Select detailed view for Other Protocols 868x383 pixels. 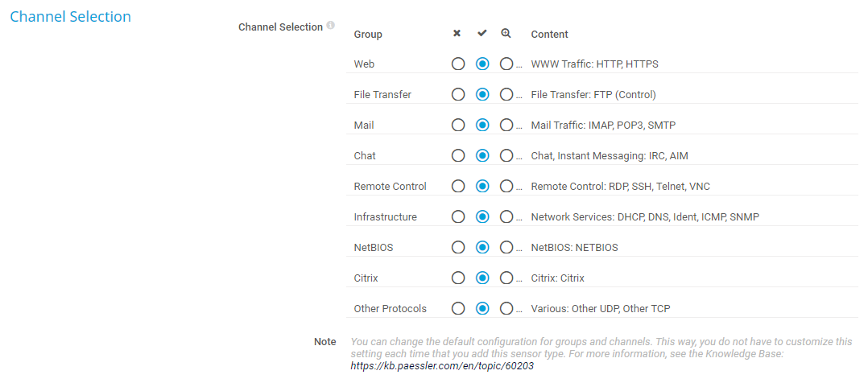coord(506,309)
